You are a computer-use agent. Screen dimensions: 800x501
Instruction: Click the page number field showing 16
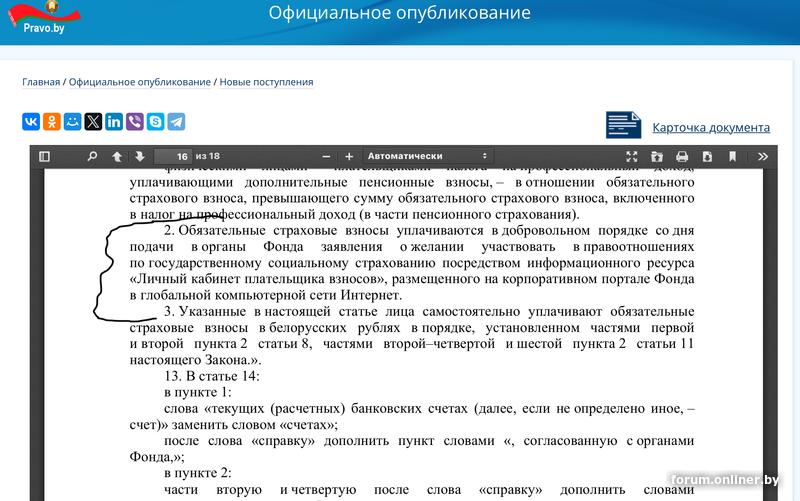tap(172, 156)
